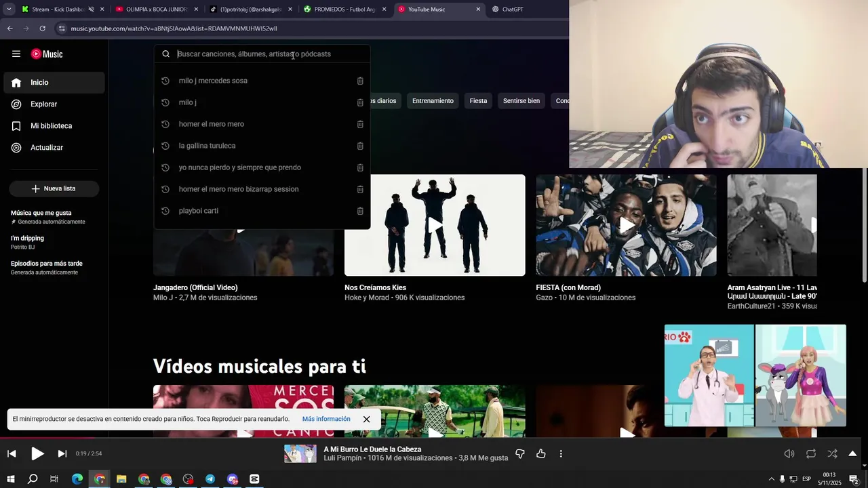Screen dimensions: 868x488
Task: Create a playlist with Nueva lista
Action: (54, 188)
